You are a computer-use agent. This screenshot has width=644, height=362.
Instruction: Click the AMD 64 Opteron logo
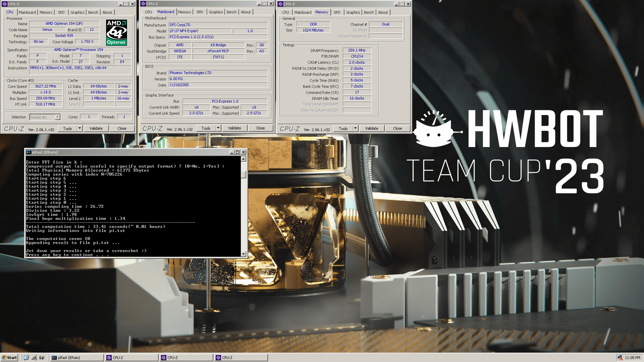pyautogui.click(x=116, y=33)
